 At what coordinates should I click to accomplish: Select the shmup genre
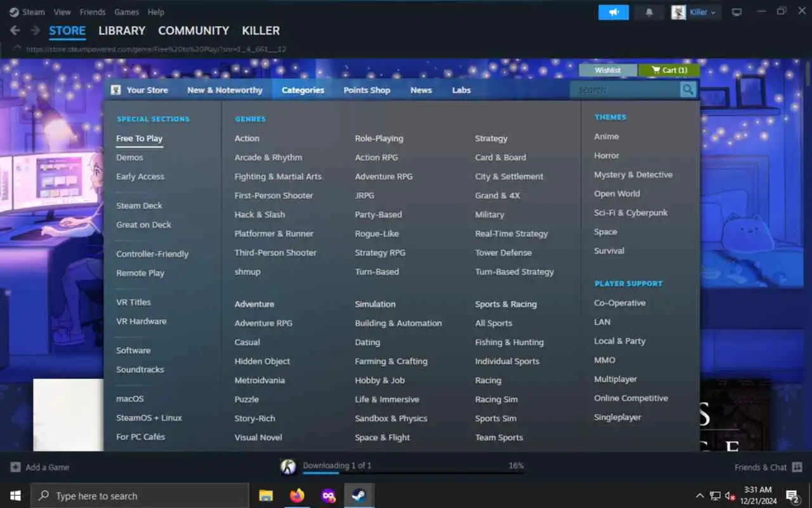tap(247, 272)
